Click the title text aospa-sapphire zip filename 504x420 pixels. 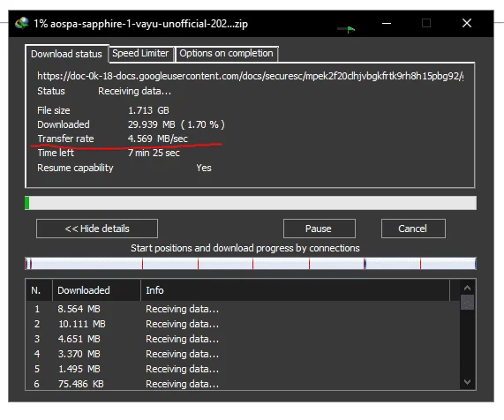[x=149, y=24]
